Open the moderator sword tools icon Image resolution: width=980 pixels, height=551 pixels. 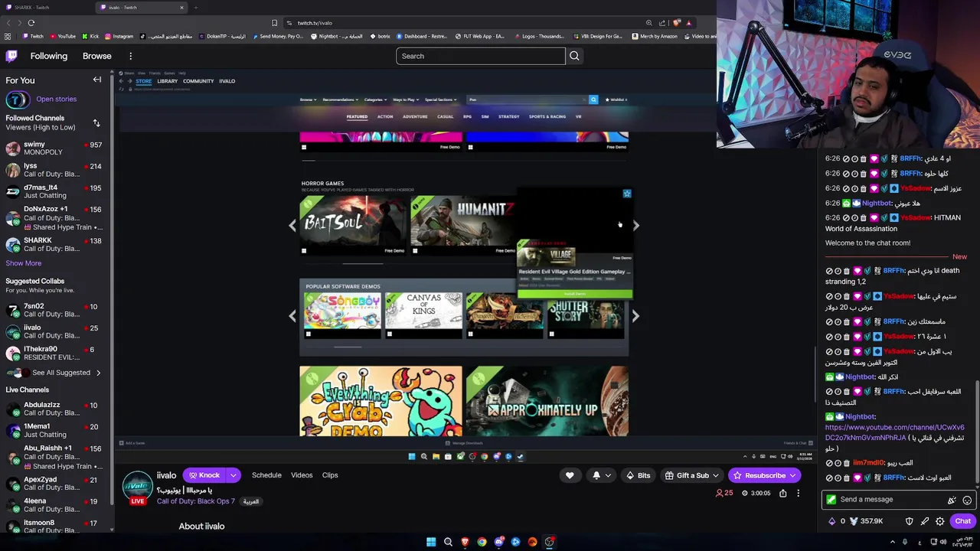pos(924,521)
